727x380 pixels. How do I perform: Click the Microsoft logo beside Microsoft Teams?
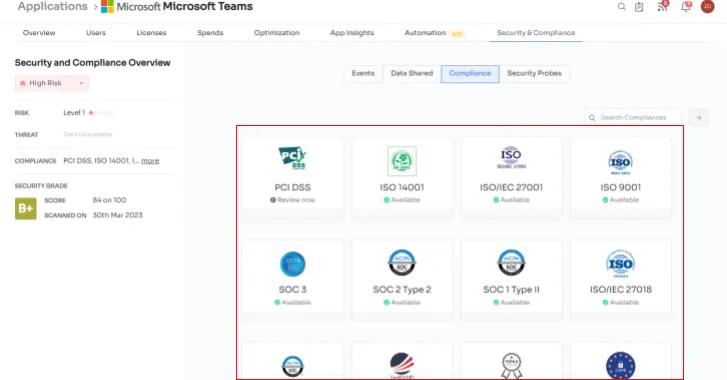pos(107,6)
